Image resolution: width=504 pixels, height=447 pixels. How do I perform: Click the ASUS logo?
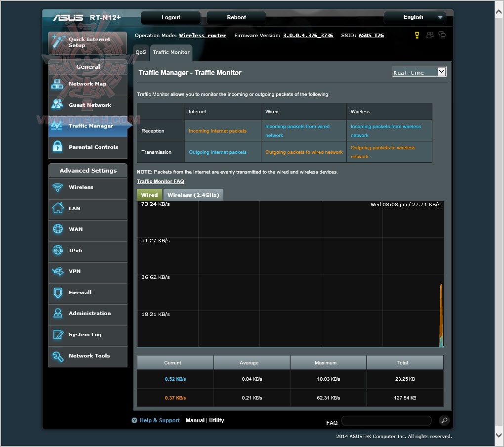[68, 17]
